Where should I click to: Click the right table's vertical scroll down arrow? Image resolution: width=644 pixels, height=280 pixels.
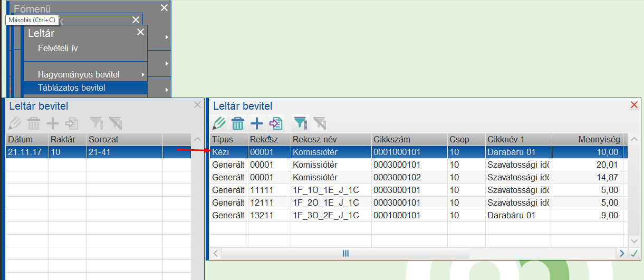(634, 241)
